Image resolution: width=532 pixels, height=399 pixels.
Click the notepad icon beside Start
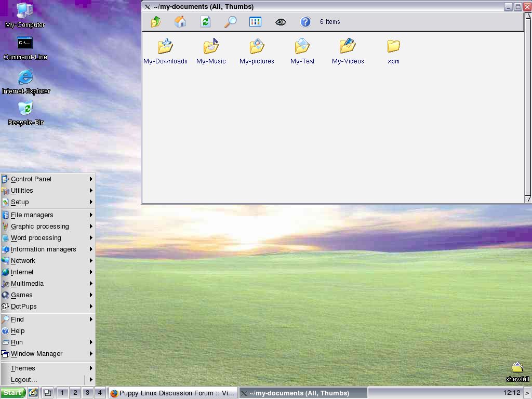click(33, 393)
